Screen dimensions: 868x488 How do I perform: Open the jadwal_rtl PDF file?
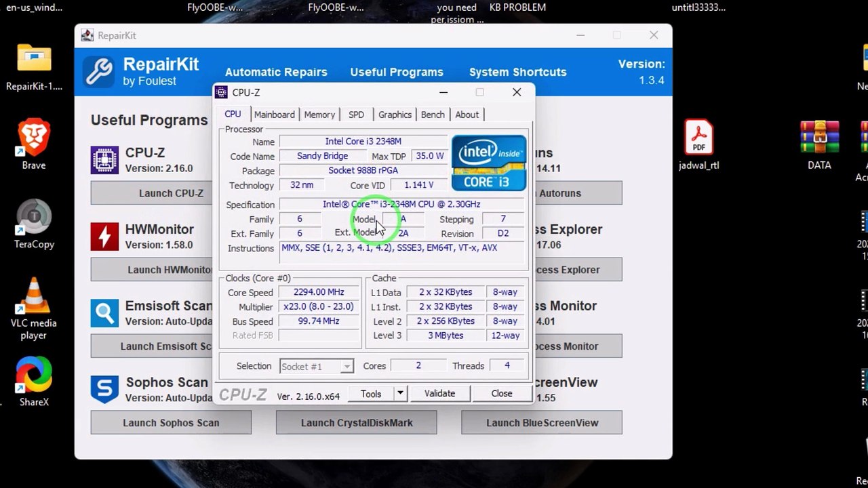pos(698,144)
